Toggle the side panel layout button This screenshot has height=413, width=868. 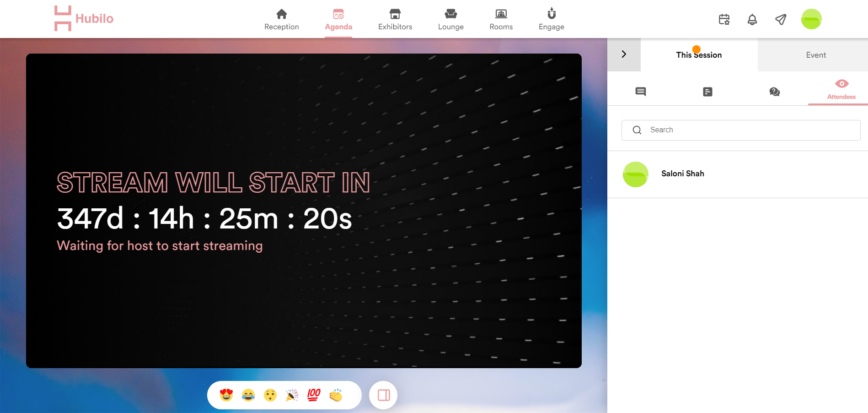(x=384, y=395)
